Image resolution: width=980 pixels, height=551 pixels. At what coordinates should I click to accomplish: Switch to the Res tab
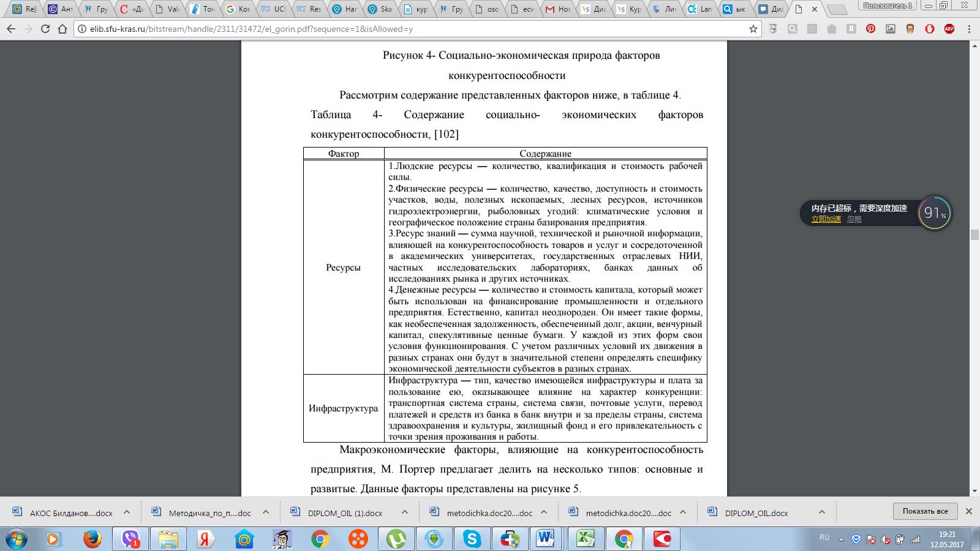(x=310, y=9)
